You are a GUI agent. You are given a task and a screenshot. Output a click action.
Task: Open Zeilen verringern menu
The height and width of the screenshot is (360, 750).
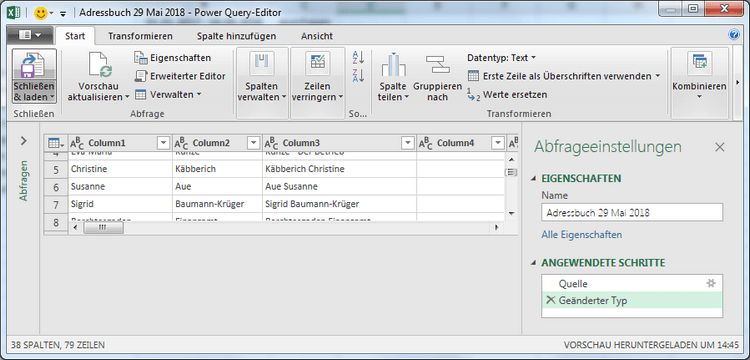(318, 82)
